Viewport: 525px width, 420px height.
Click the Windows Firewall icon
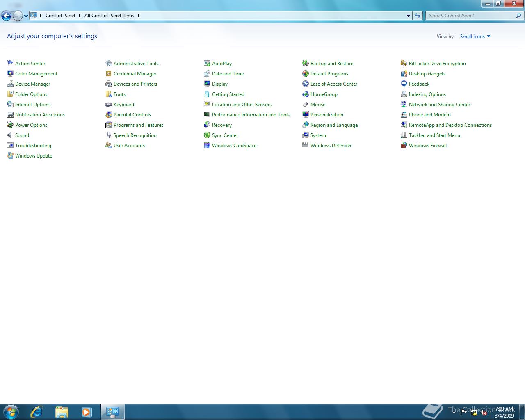404,145
